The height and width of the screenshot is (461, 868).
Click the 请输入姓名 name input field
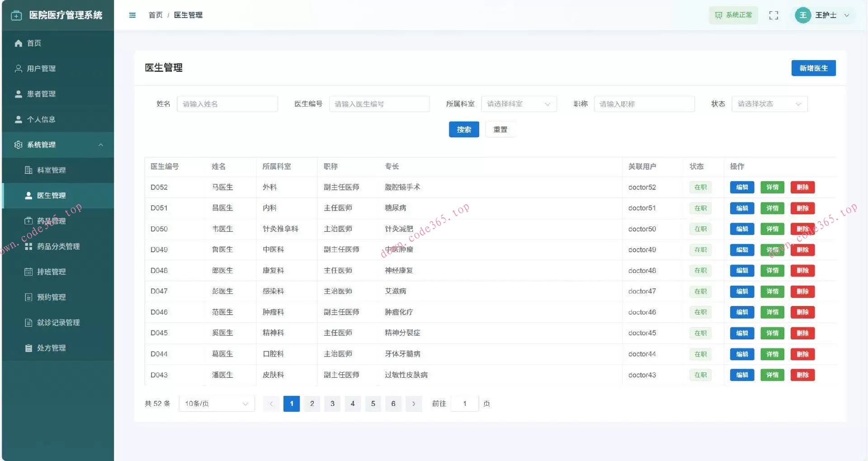coord(227,103)
